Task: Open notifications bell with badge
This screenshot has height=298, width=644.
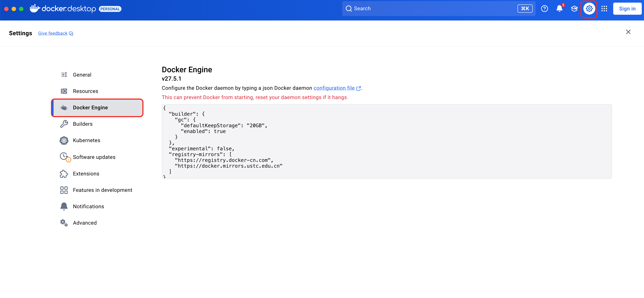Action: click(559, 9)
